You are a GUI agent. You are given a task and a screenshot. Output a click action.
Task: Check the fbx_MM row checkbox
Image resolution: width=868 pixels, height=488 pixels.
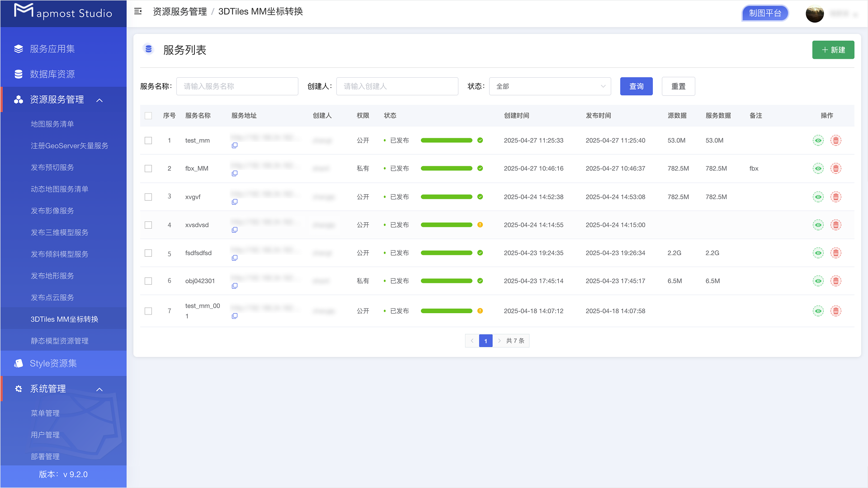click(x=148, y=169)
